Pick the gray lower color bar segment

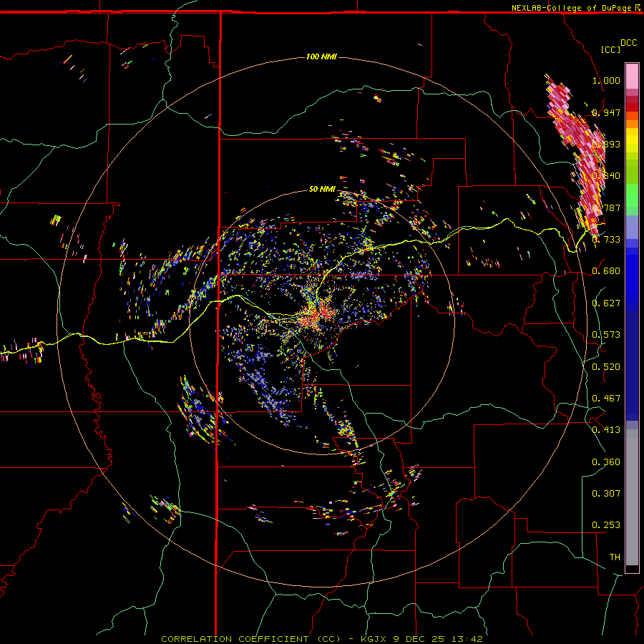[632, 497]
